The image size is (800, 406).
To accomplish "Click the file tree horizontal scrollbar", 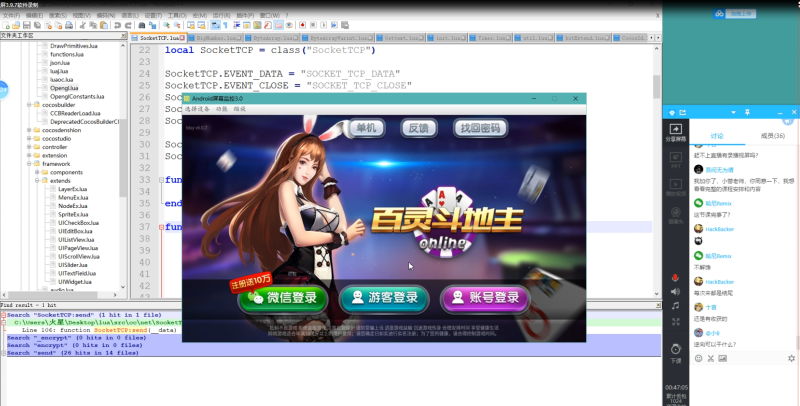I will point(51,295).
